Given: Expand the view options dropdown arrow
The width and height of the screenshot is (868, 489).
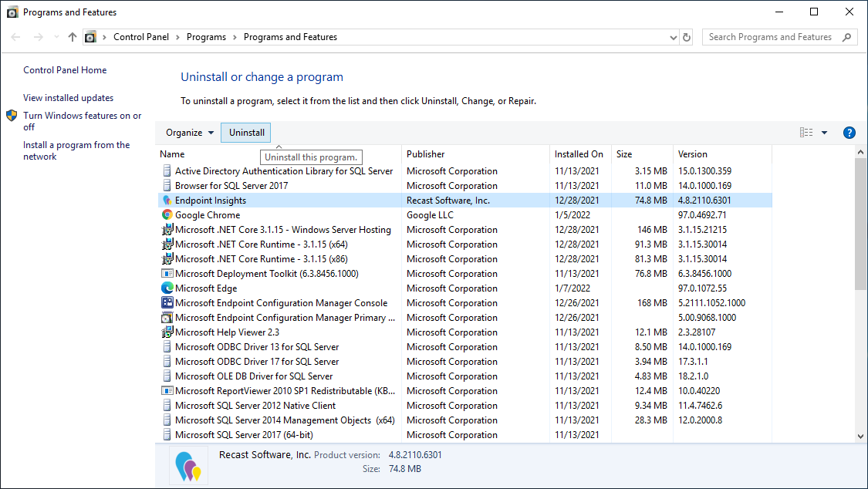Looking at the screenshot, I should pos(824,133).
